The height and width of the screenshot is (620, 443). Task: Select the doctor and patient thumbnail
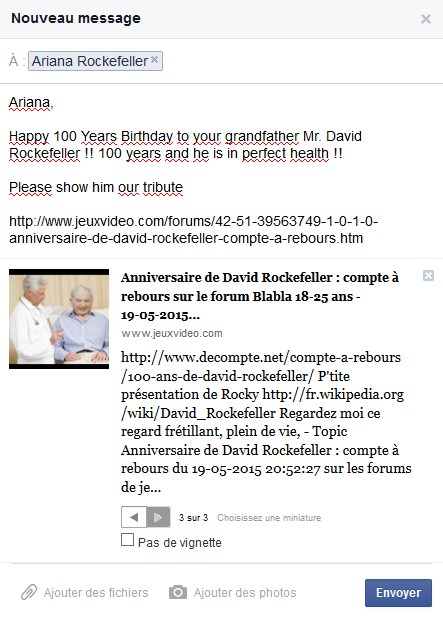click(59, 319)
